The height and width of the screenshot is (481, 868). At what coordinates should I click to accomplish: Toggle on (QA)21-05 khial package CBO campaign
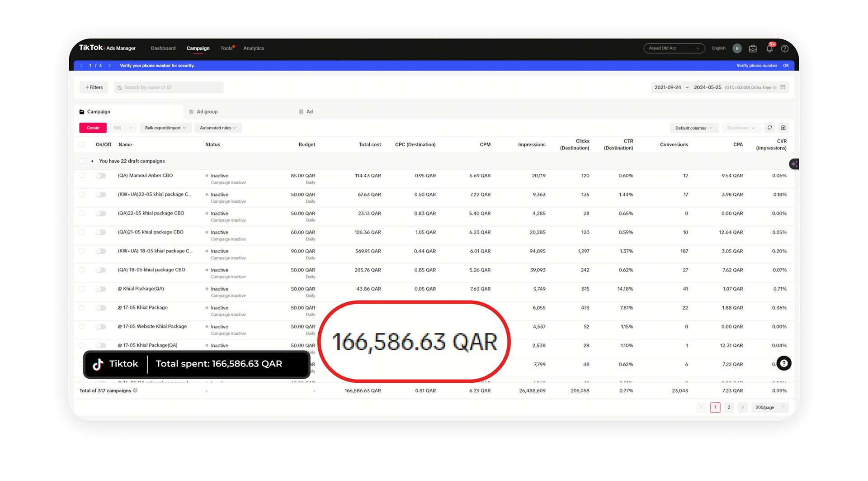click(100, 232)
